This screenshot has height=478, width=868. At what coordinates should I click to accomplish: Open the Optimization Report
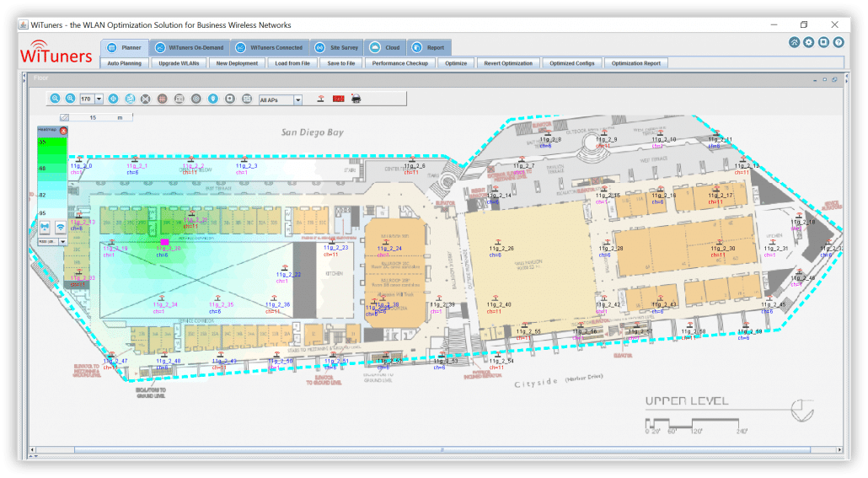click(x=636, y=63)
